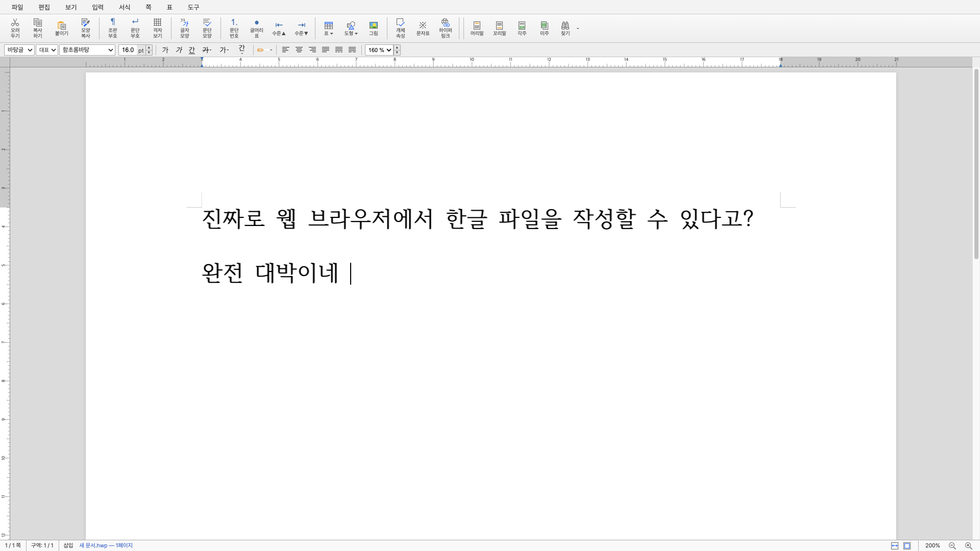Open the 파일 menu
This screenshot has height=551, width=980.
(x=17, y=7)
